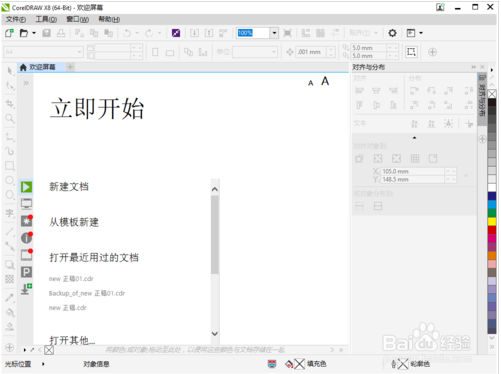Select the Text tool in toolbox
Screen dimensions: 501x374
point(10,213)
